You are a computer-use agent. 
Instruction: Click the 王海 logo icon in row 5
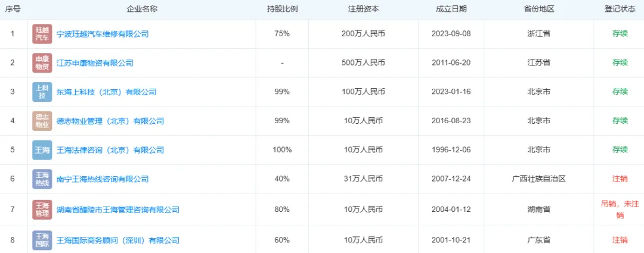42,149
